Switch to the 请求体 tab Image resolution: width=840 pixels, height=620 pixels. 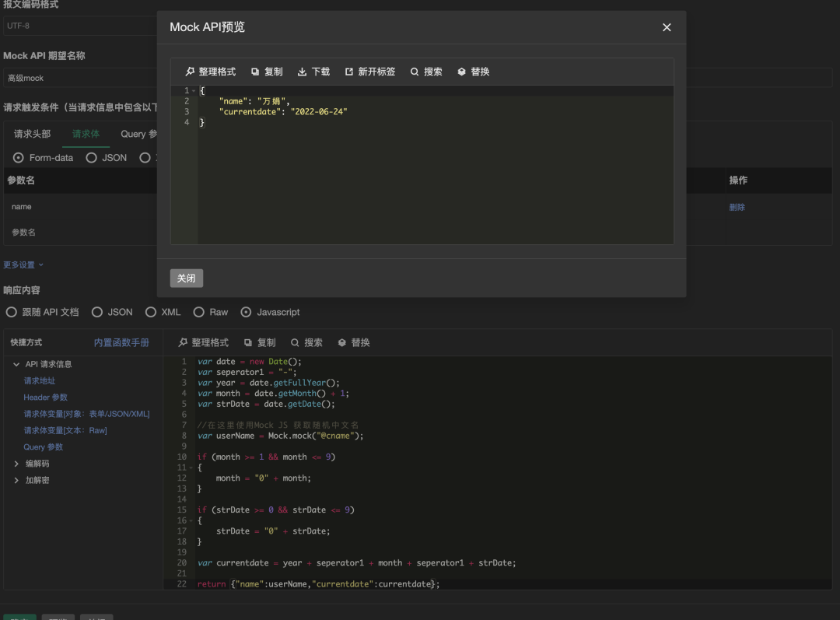click(x=86, y=134)
